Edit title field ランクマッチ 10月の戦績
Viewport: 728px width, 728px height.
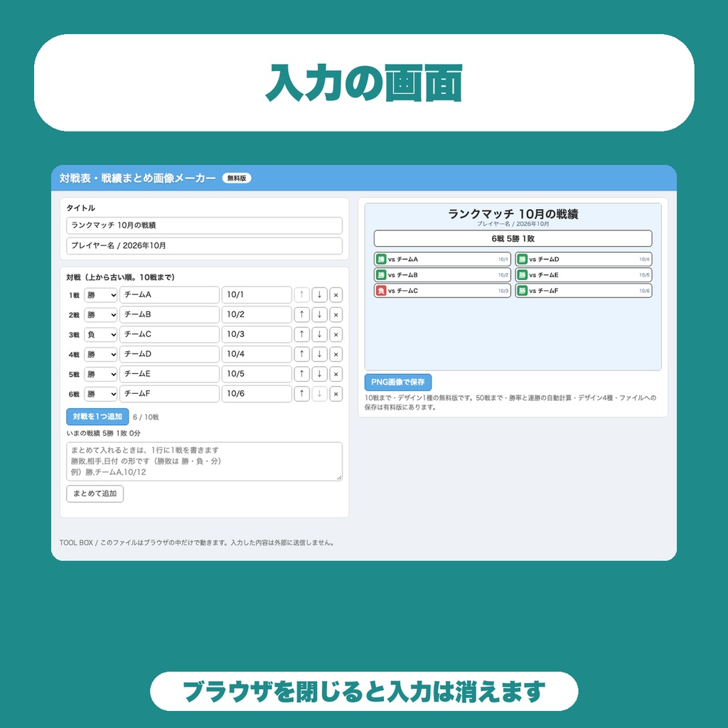[204, 225]
